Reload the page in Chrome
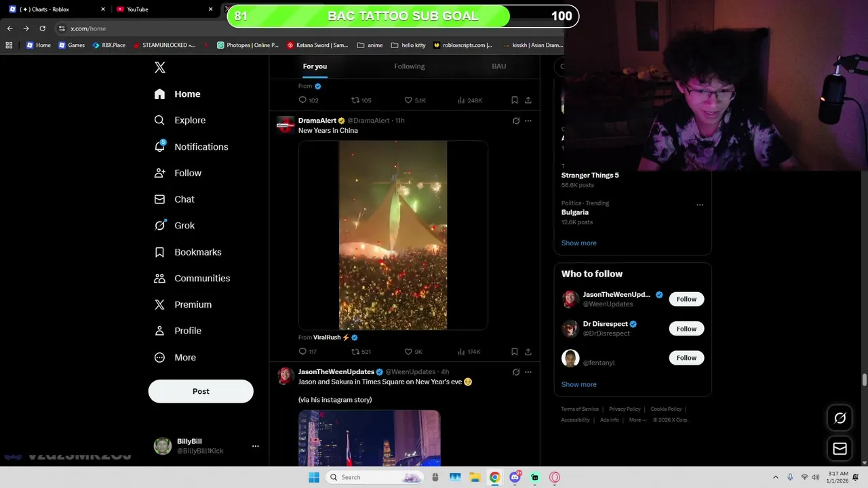 point(42,28)
